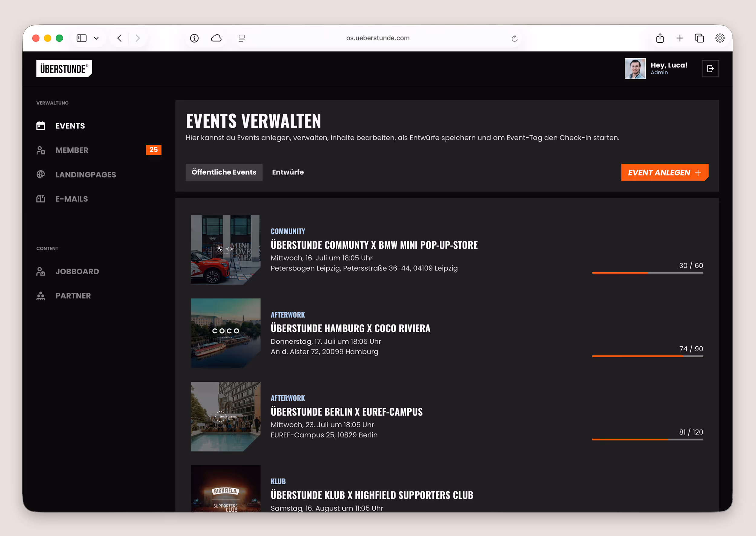Go back with browser back arrow
The width and height of the screenshot is (756, 536).
119,38
